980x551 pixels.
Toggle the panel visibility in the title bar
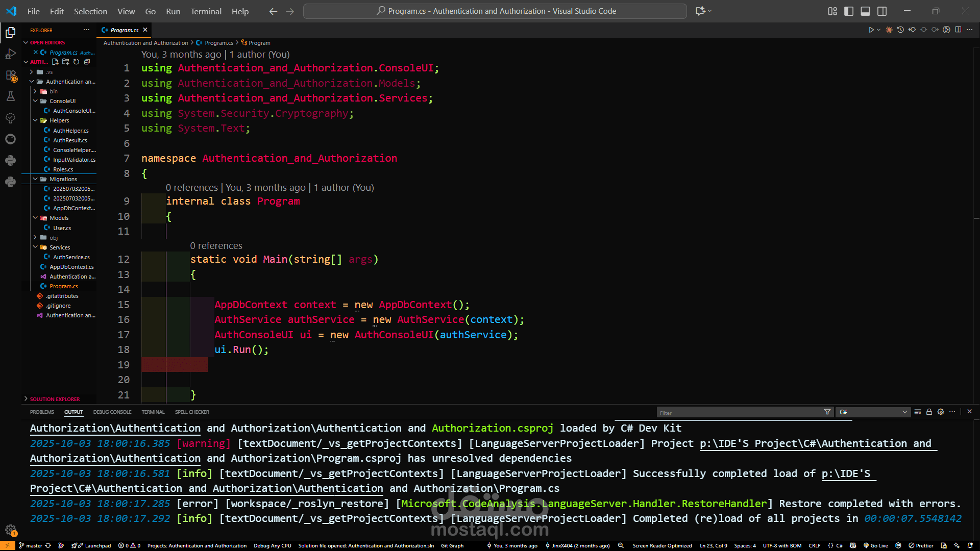(x=865, y=11)
